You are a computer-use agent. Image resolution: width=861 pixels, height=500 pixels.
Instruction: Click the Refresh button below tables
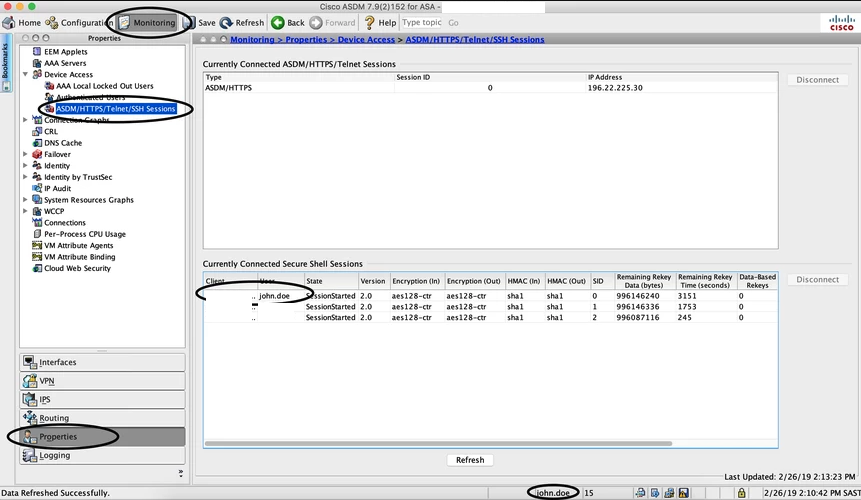pyautogui.click(x=470, y=460)
